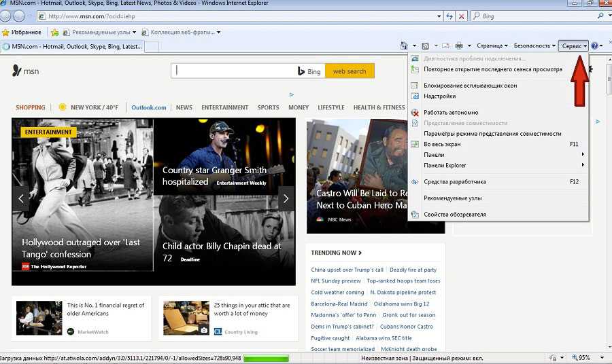Click the next slide arrow on carousel
This screenshot has height=364, width=612.
pos(286,198)
